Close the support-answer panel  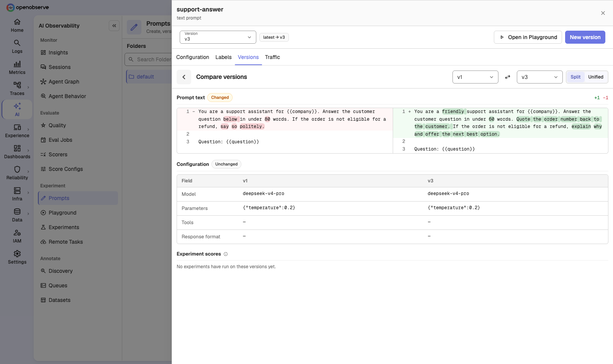pos(603,13)
